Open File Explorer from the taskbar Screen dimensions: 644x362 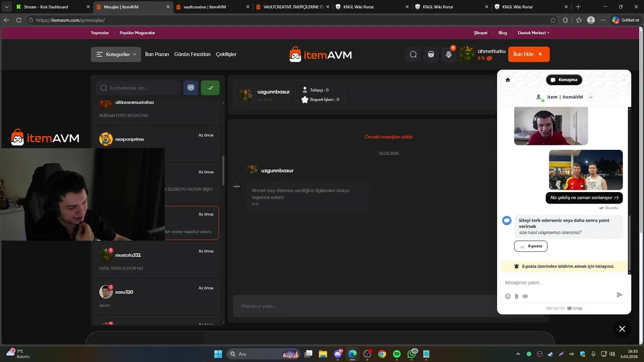point(323,354)
